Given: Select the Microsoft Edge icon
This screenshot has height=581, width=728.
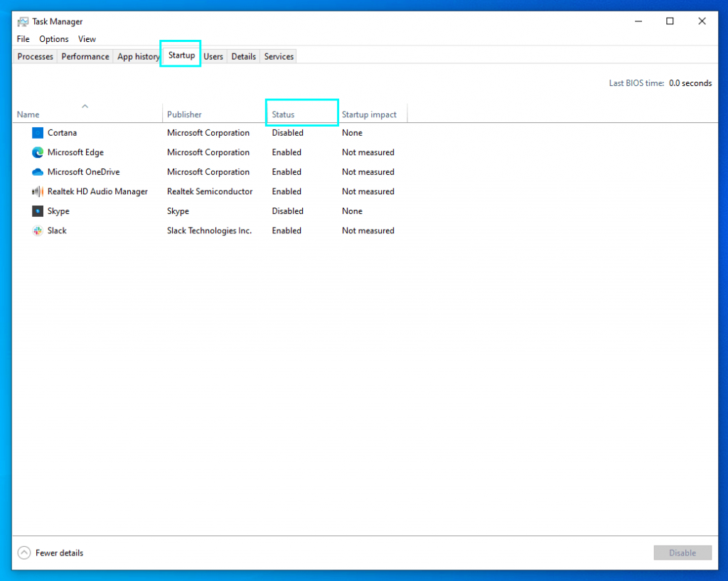Looking at the screenshot, I should pyautogui.click(x=37, y=152).
